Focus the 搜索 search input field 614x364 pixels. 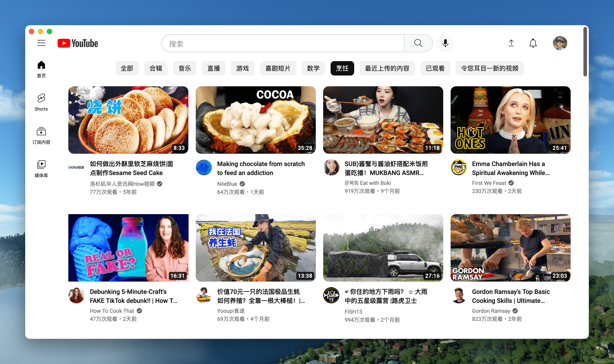(x=282, y=44)
